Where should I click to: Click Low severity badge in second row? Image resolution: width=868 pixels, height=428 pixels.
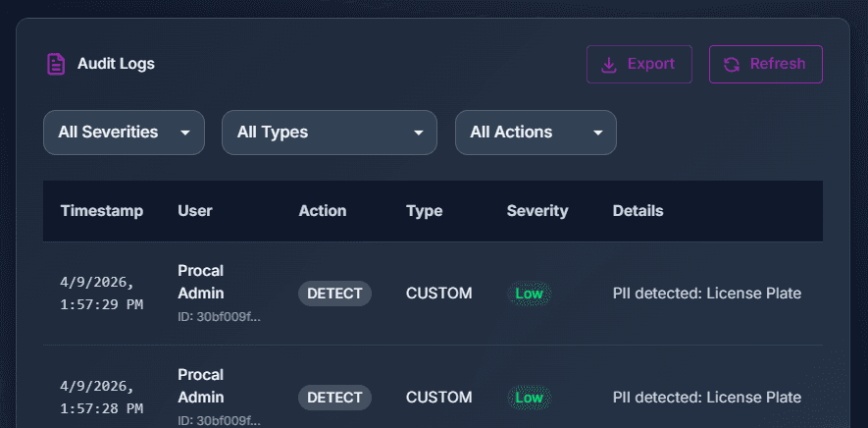[x=530, y=398]
